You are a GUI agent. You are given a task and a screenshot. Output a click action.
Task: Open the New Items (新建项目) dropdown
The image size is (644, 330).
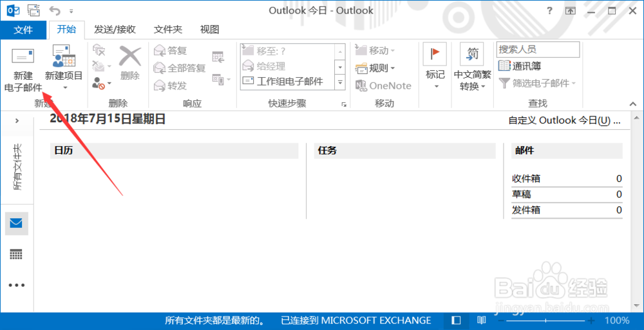(x=64, y=69)
